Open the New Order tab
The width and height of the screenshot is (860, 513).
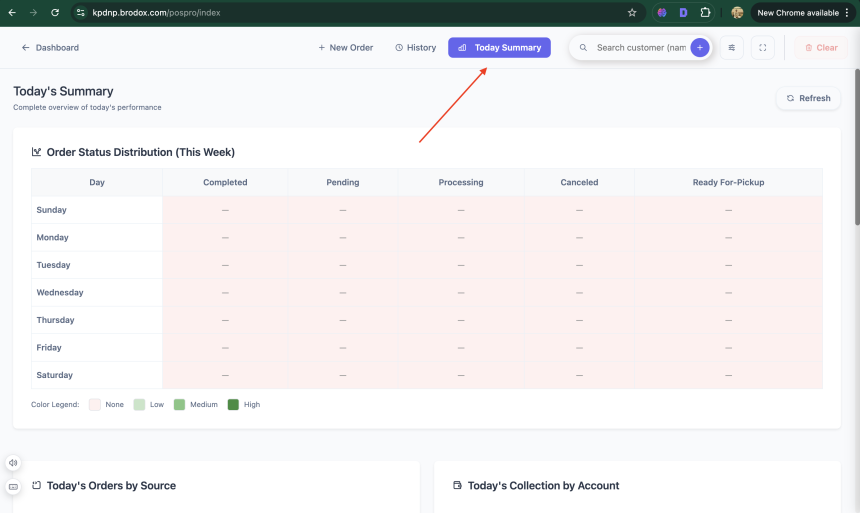coord(345,47)
